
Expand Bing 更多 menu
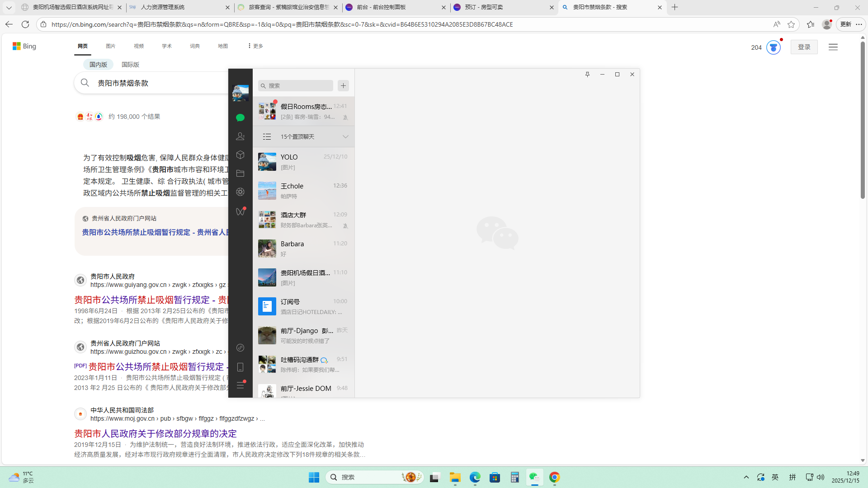(x=255, y=46)
